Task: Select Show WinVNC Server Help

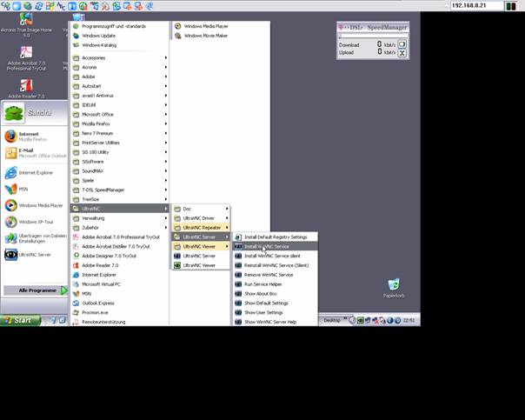Action: click(276, 322)
